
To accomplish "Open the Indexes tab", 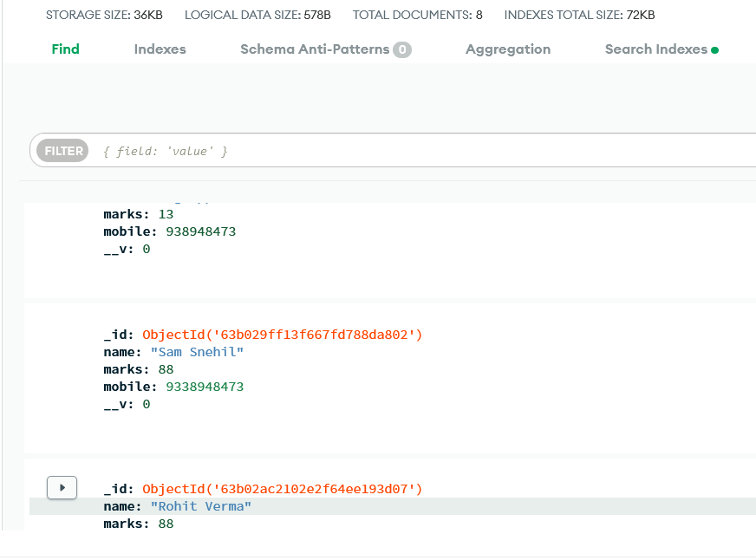I will [x=160, y=49].
